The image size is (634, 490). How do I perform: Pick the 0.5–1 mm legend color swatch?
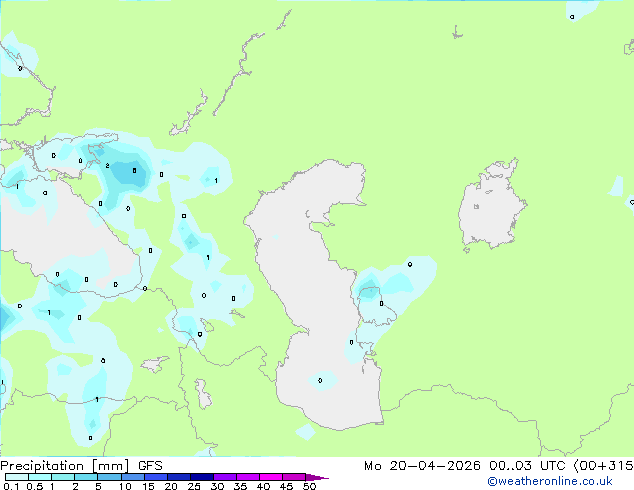40,477
